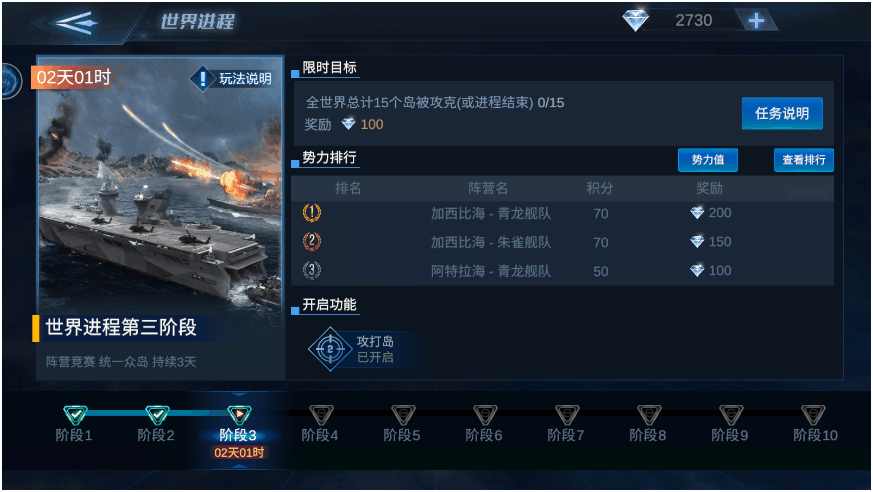Click the diamond currency icon at top

(x=635, y=21)
